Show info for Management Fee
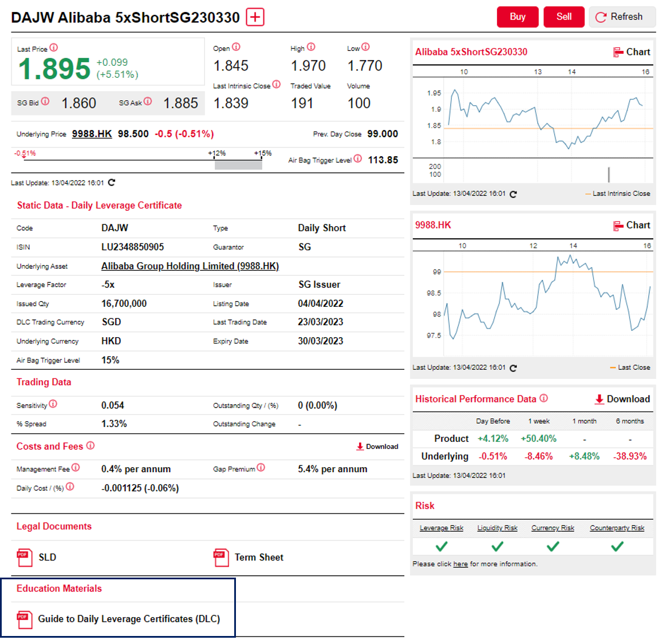 [76, 467]
